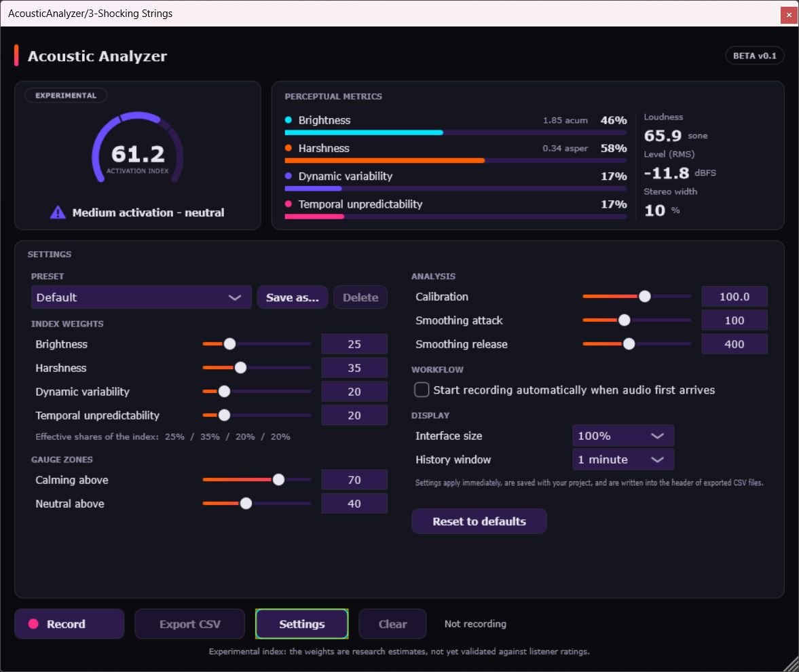Click the Dynamic variability weight slider
799x672 pixels.
coord(257,391)
